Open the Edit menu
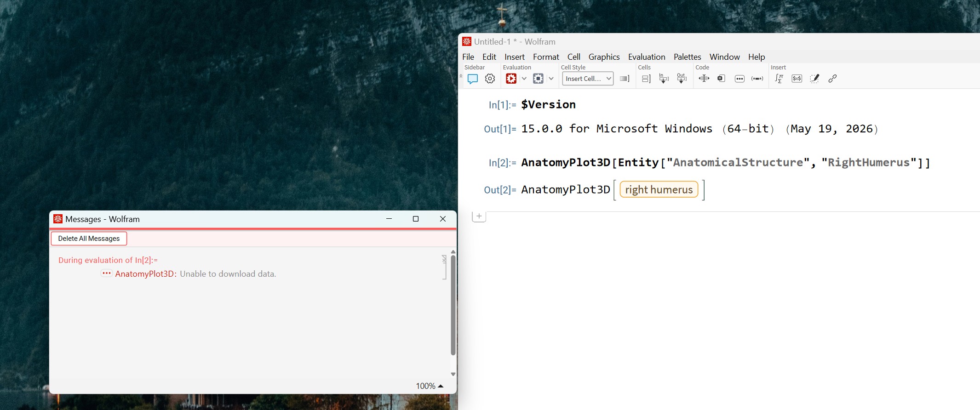The height and width of the screenshot is (410, 980). 489,57
